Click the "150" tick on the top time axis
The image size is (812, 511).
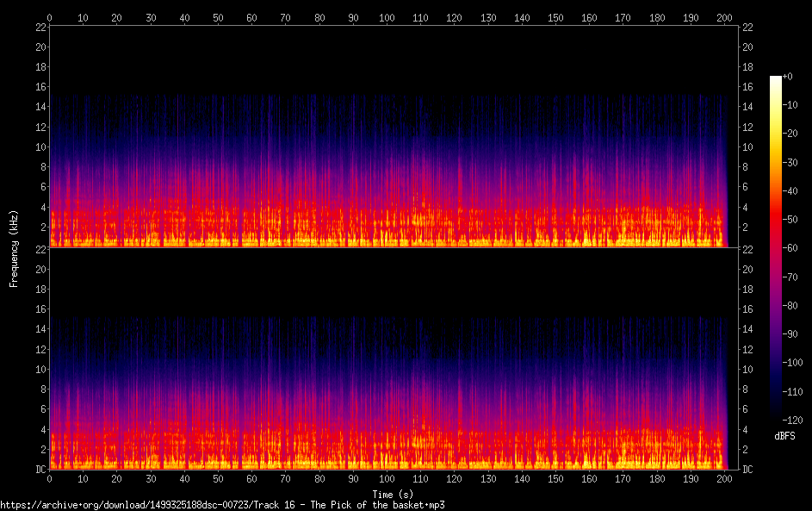tap(555, 17)
